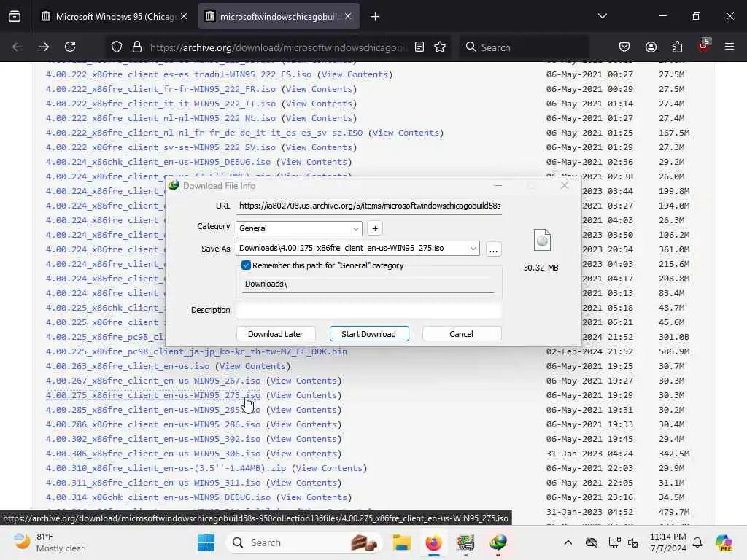Open the Category General dropdown
Screen dimensions: 747x560
[x=298, y=228]
